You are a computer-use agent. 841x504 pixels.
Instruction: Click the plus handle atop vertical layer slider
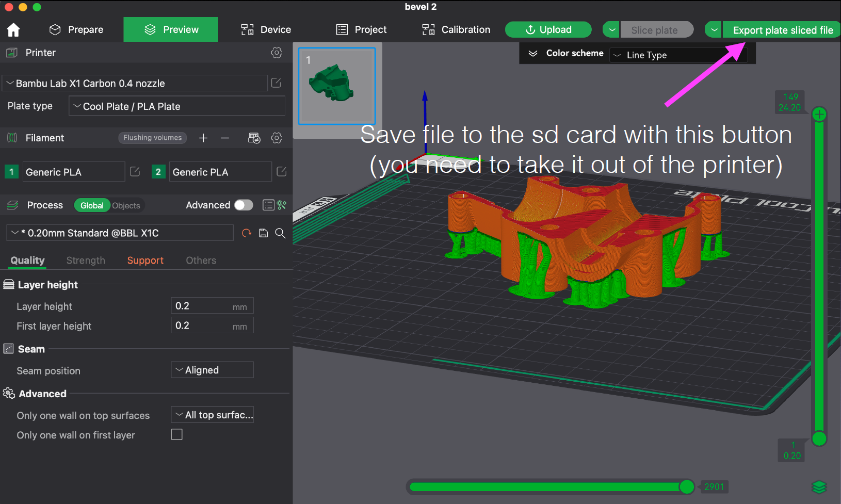(x=819, y=115)
